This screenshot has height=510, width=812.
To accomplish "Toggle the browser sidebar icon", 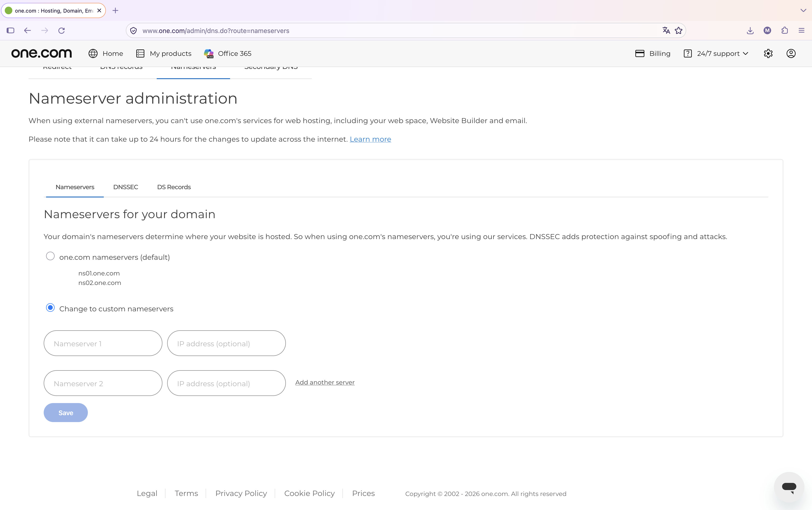I will (x=10, y=30).
